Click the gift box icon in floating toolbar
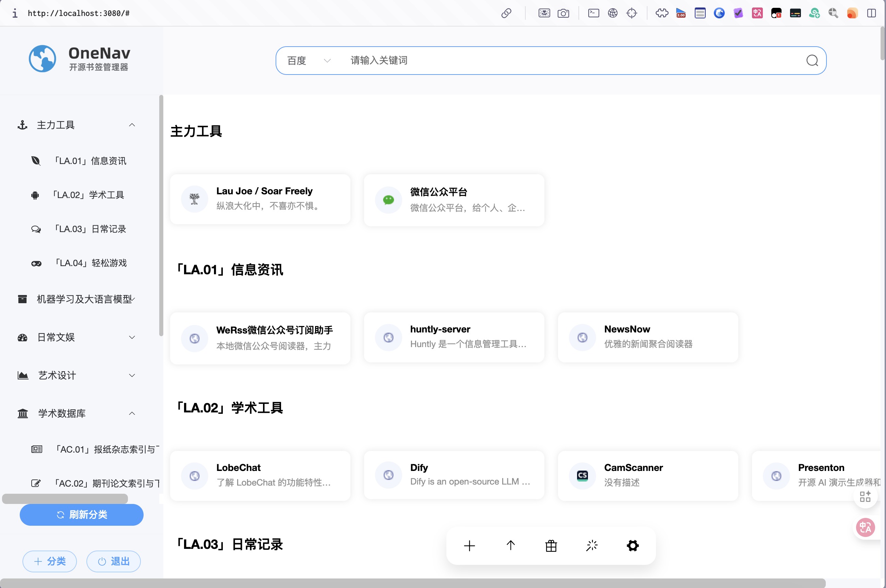Image resolution: width=886 pixels, height=588 pixels. pyautogui.click(x=551, y=545)
